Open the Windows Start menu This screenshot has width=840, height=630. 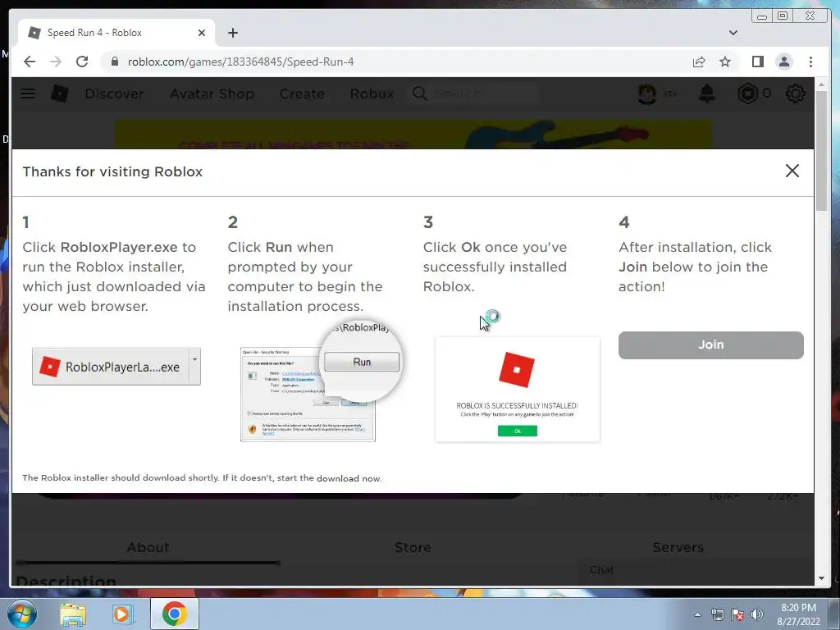pyautogui.click(x=22, y=614)
